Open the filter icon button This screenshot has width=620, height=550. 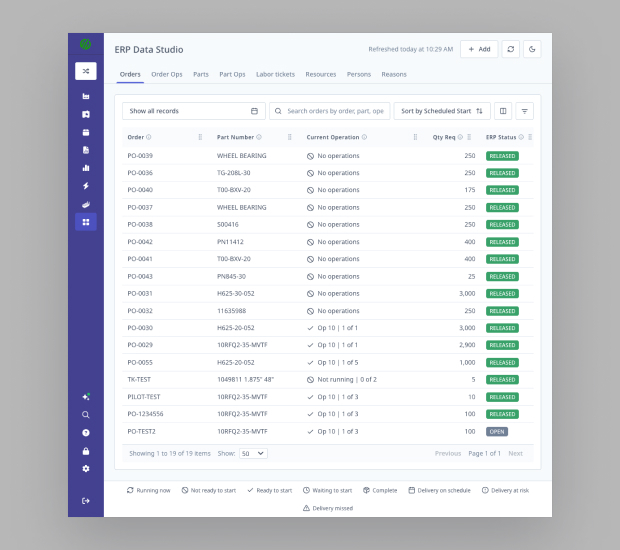524,111
